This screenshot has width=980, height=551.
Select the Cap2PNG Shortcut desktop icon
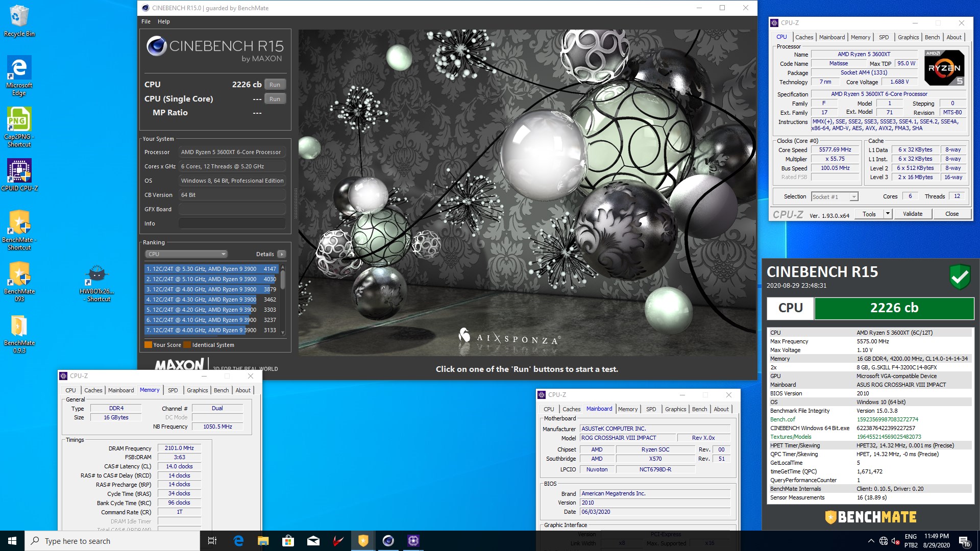click(19, 127)
